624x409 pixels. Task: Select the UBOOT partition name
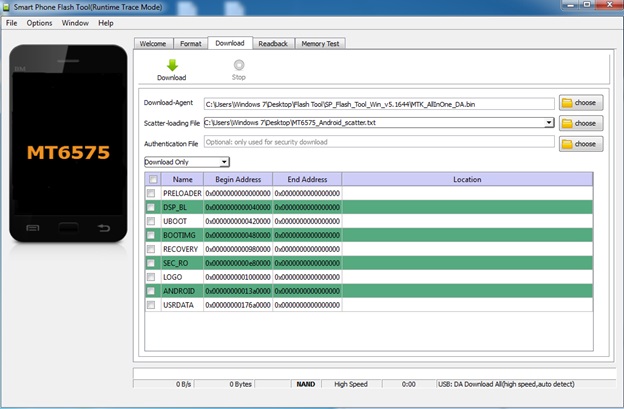coord(175,221)
